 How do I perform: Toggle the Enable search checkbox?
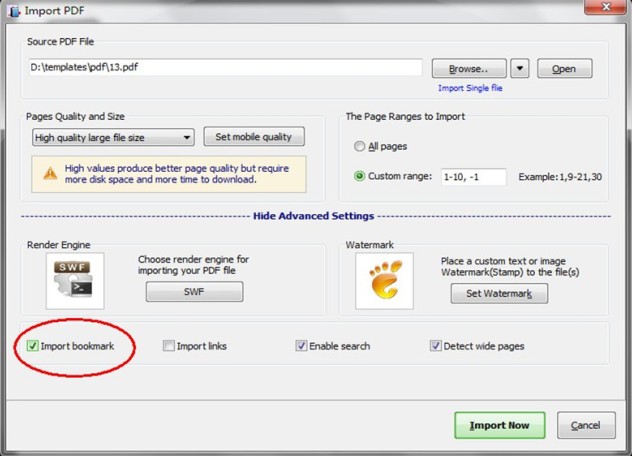tap(301, 346)
